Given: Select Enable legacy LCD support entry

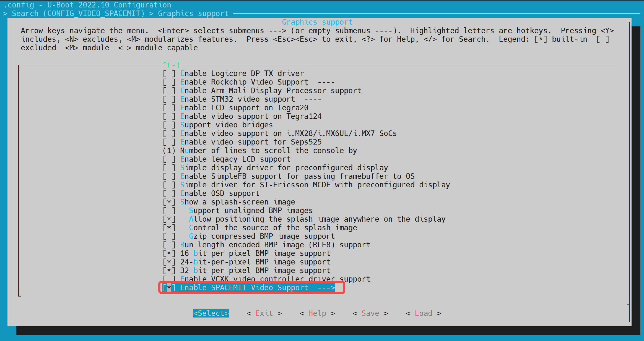Looking at the screenshot, I should tap(235, 159).
